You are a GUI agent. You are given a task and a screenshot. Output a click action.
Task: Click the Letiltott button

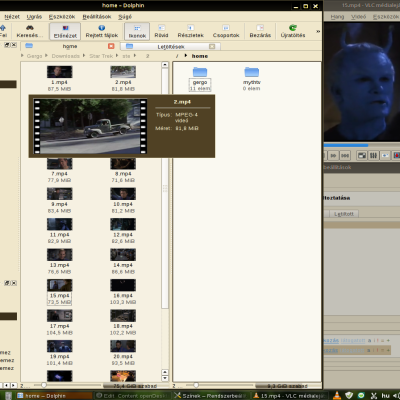[x=344, y=214]
